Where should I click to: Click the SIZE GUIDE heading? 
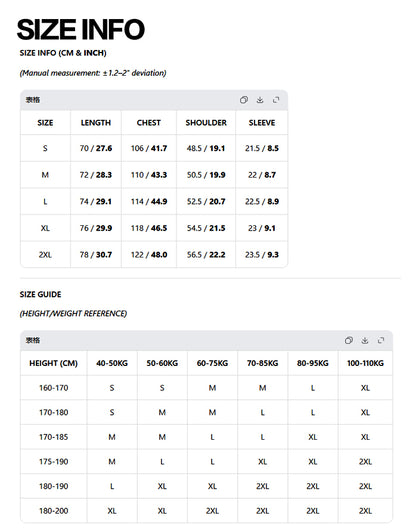point(40,294)
